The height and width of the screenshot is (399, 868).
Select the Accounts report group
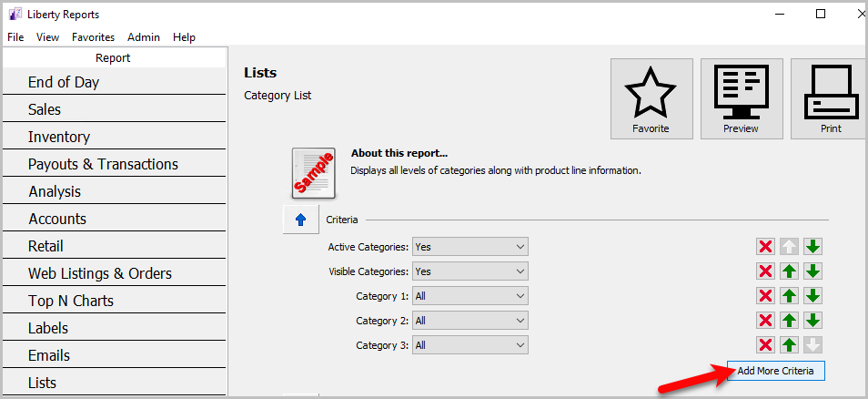click(115, 219)
